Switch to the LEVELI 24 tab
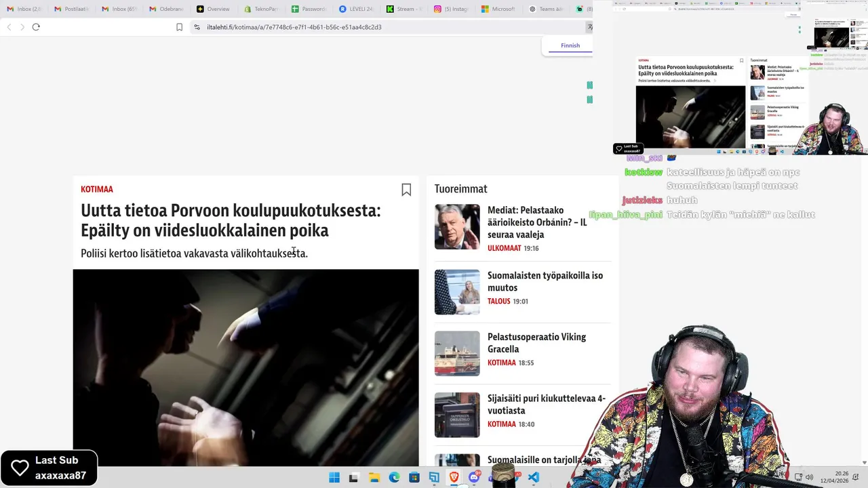This screenshot has width=868, height=488. (x=357, y=9)
